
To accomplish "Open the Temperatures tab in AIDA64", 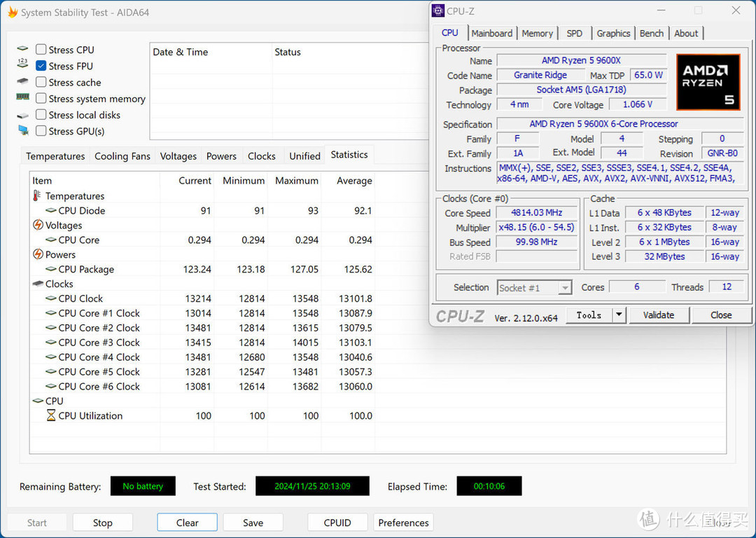I will click(x=55, y=156).
